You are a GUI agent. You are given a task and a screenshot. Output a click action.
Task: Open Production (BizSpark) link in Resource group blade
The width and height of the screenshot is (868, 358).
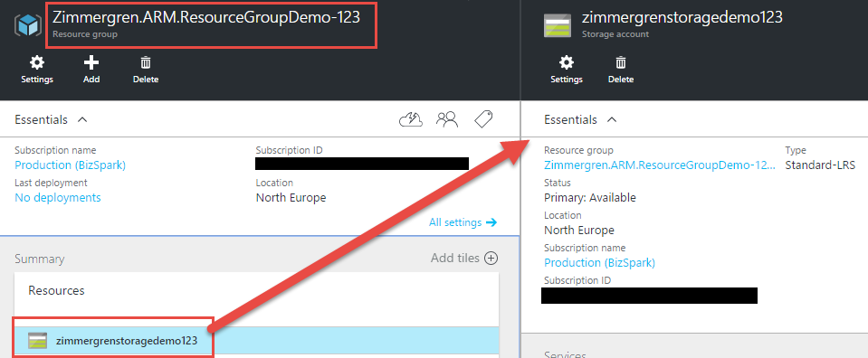tap(71, 165)
